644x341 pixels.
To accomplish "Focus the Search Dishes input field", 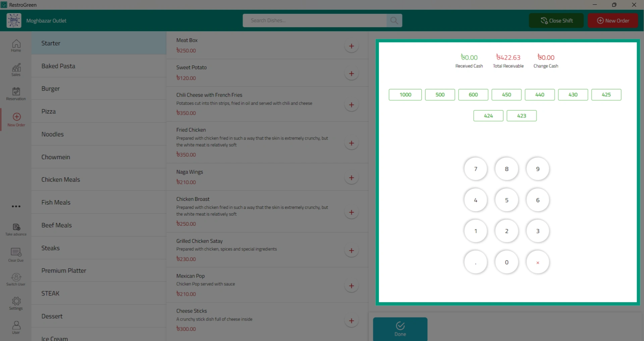I will point(315,20).
